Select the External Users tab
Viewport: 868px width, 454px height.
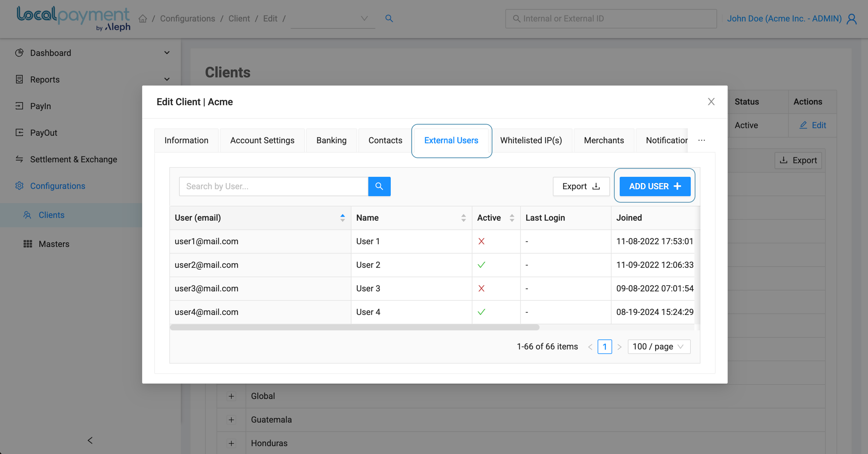pos(451,140)
